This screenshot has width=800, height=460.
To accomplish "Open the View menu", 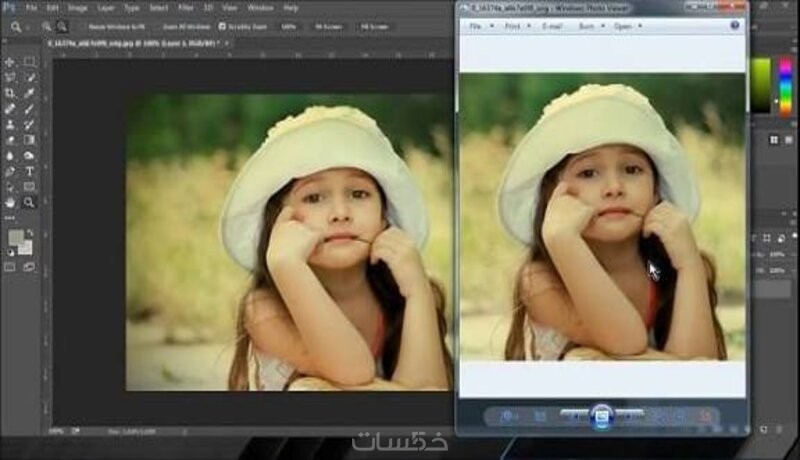I will point(230,8).
